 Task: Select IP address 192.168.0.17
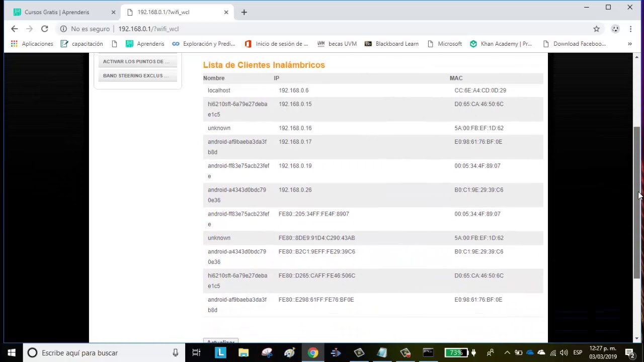[x=295, y=142]
